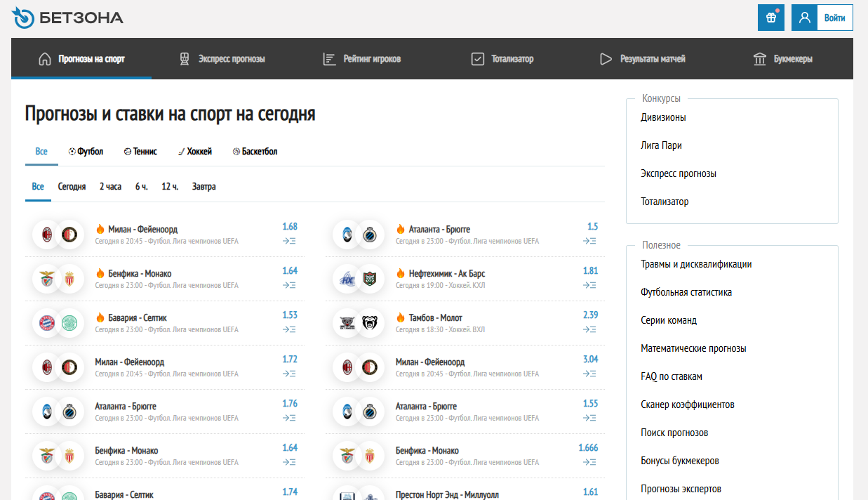868x500 pixels.
Task: Open the Сканер коэффициентов link
Action: [687, 404]
